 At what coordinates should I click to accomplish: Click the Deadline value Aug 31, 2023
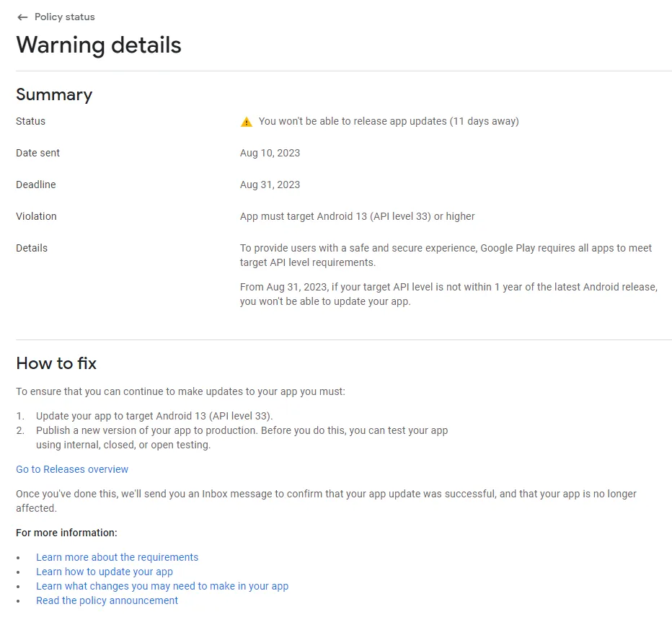point(270,185)
